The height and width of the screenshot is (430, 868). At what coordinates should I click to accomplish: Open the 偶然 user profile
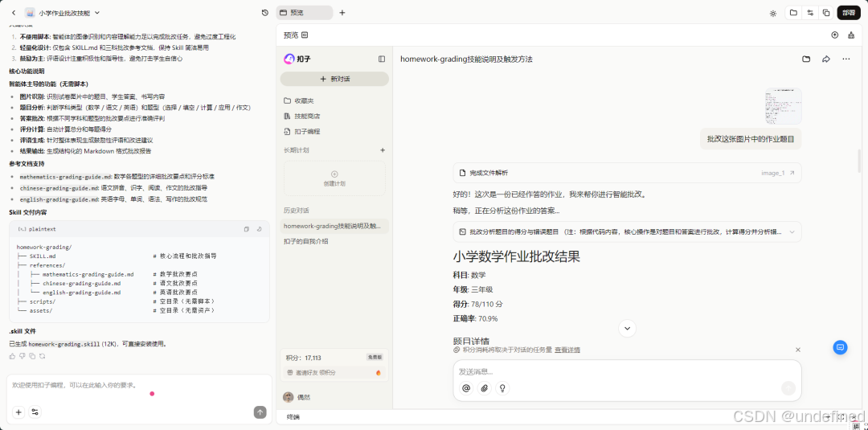pos(297,397)
